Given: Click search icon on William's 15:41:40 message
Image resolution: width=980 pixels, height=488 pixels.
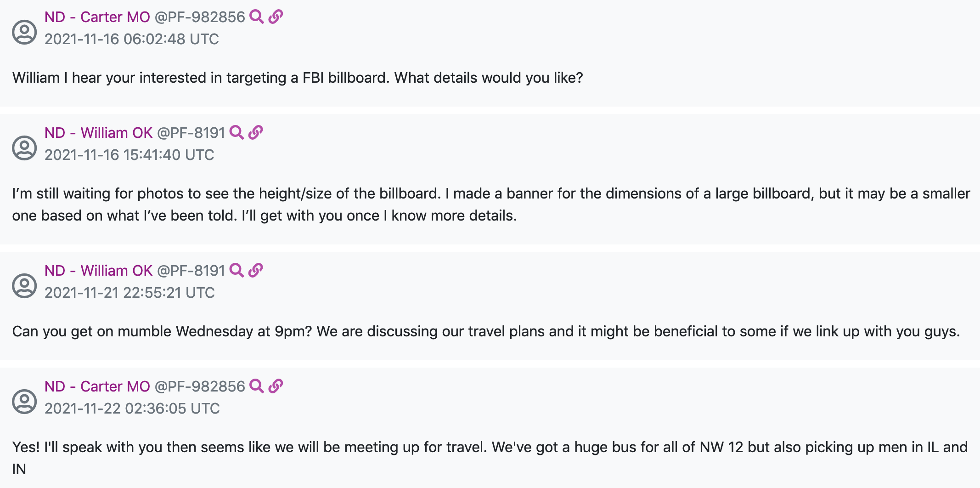Looking at the screenshot, I should click(236, 133).
